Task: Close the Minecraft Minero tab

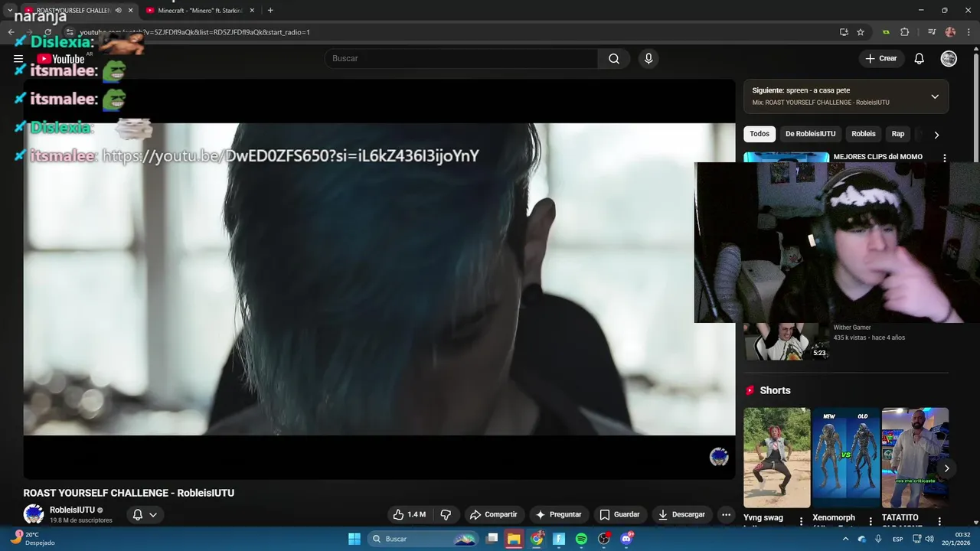Action: click(252, 10)
